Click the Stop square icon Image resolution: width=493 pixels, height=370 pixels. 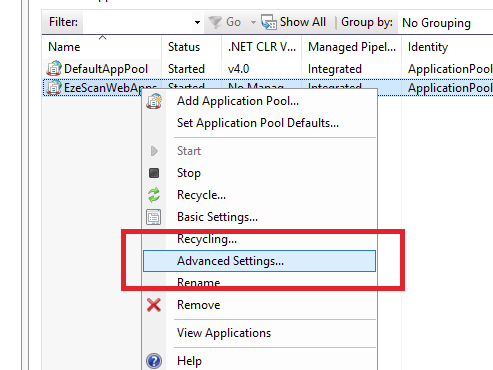154,173
